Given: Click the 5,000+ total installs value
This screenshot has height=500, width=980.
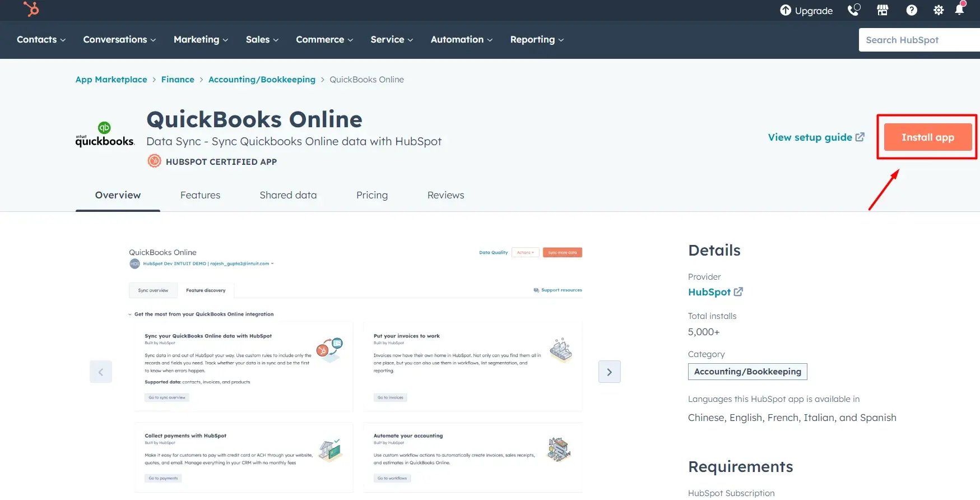Looking at the screenshot, I should click(x=704, y=332).
